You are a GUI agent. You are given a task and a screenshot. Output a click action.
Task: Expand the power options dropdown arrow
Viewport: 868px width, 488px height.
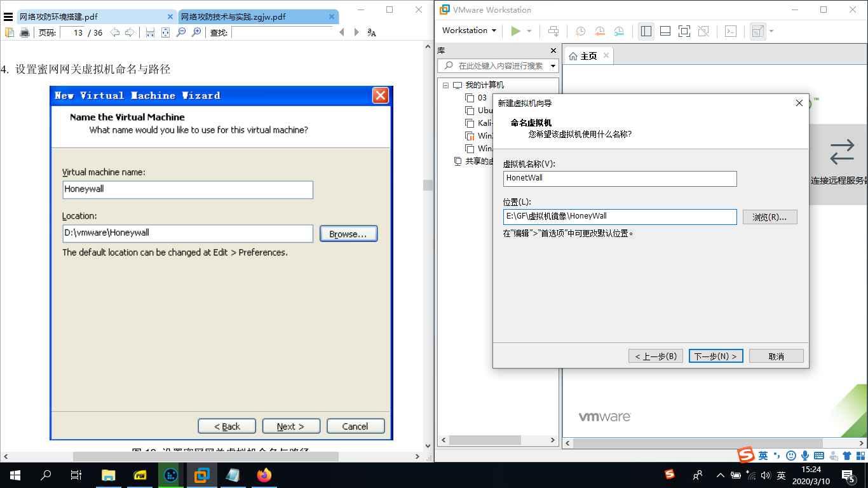(529, 30)
